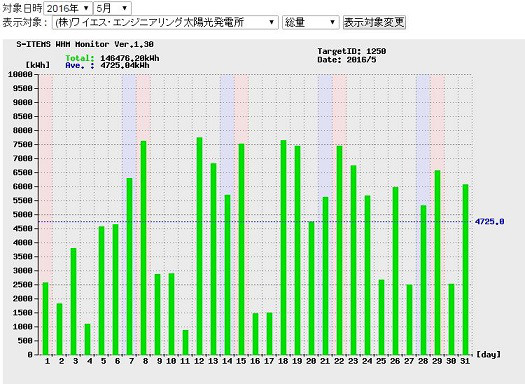
Task: Open the 2016年 year dropdown
Action: click(68, 8)
